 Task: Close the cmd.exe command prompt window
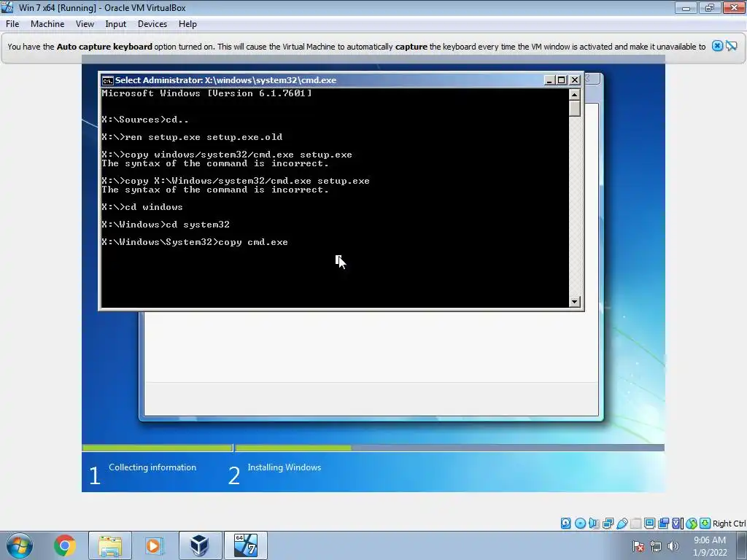tap(575, 80)
